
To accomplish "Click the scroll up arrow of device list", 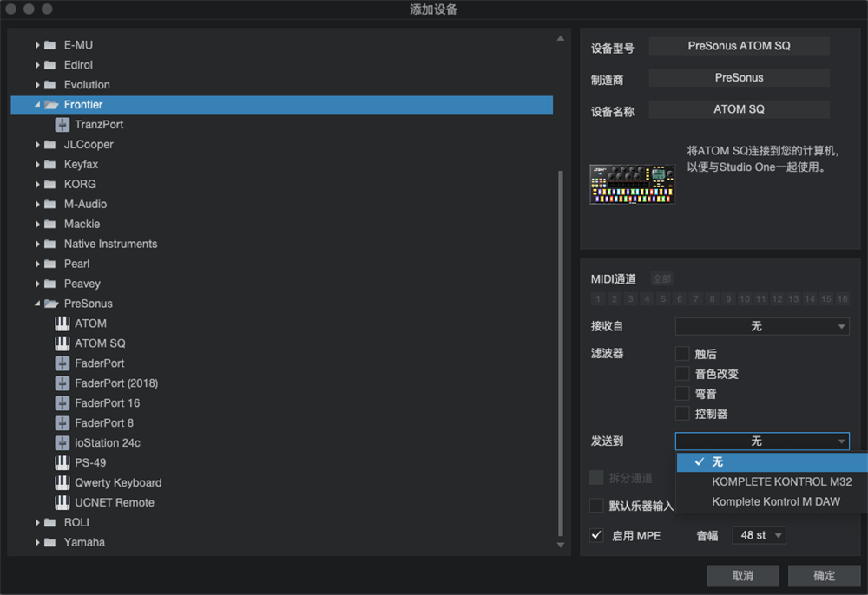I will point(560,38).
